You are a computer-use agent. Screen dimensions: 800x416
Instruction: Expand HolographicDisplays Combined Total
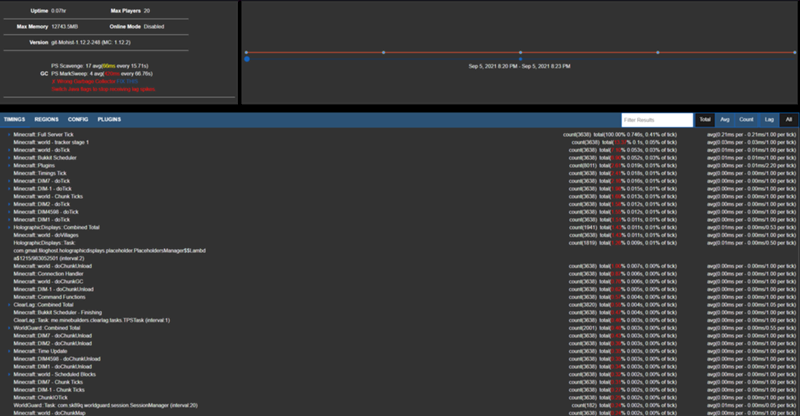pos(9,227)
